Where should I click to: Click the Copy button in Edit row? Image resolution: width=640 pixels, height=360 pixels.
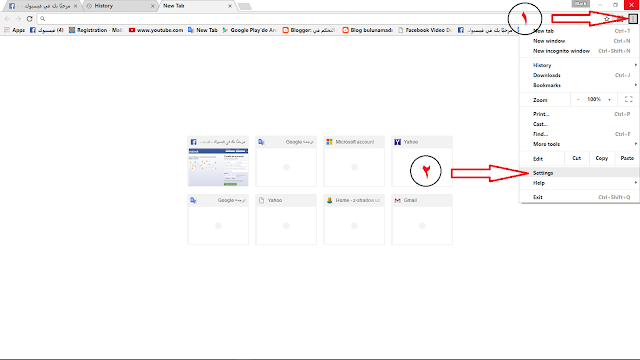[602, 158]
